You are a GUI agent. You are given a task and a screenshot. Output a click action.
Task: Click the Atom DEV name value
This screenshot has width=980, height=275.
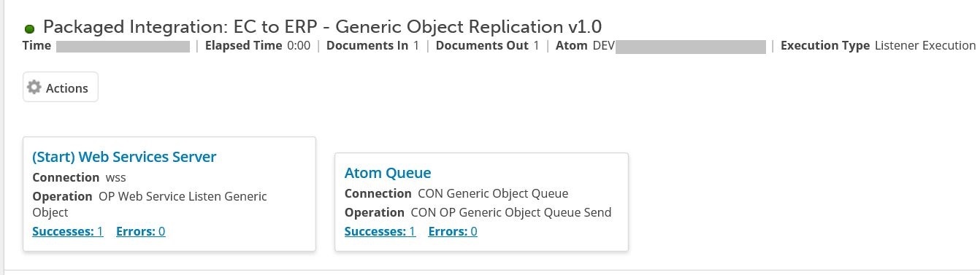(x=679, y=47)
